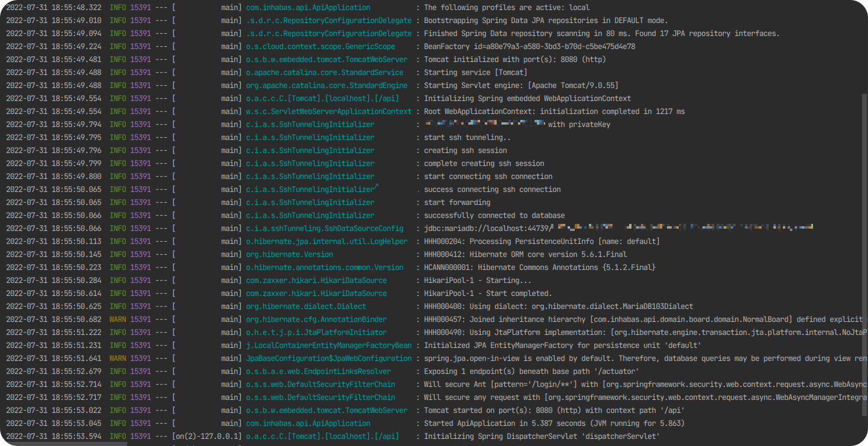Select logger name o.s.cloud.context.scope.GenericScope

click(x=320, y=47)
